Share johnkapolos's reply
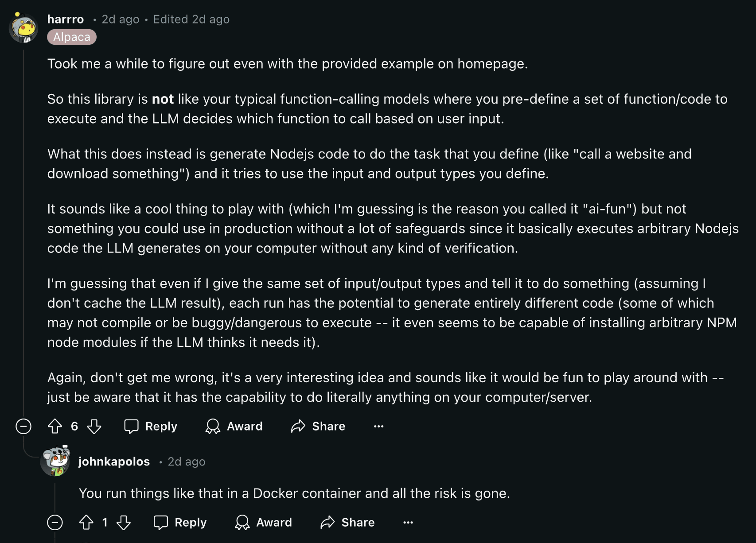The image size is (756, 543). [x=347, y=522]
